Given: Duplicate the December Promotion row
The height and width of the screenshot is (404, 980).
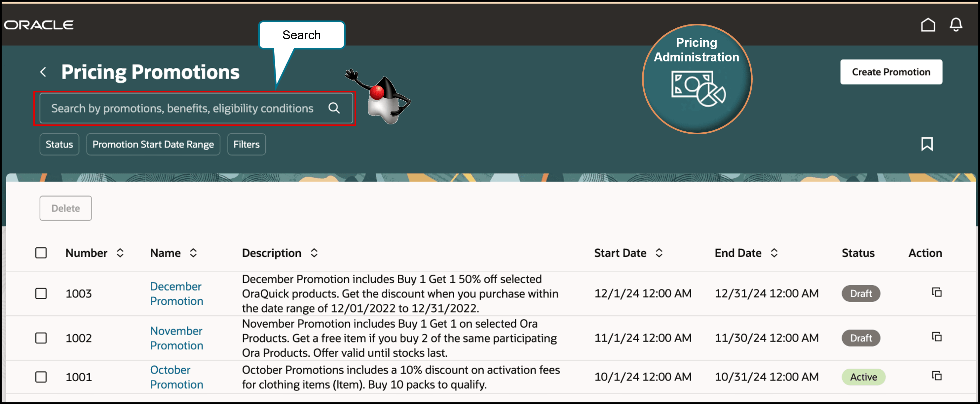Looking at the screenshot, I should coord(937,292).
